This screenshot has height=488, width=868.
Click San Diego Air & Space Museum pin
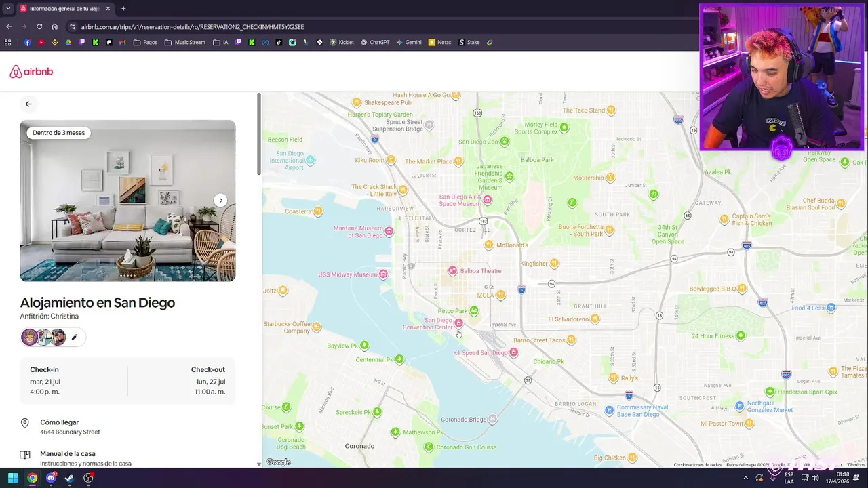tap(487, 200)
